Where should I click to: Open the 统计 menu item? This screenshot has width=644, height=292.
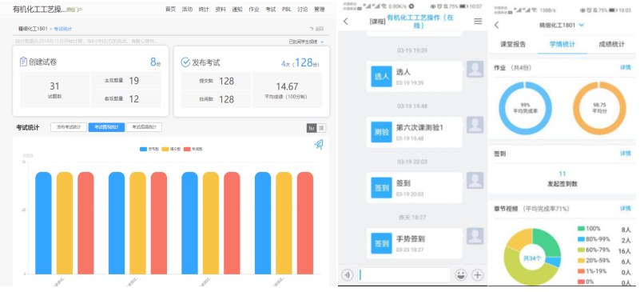pyautogui.click(x=203, y=9)
